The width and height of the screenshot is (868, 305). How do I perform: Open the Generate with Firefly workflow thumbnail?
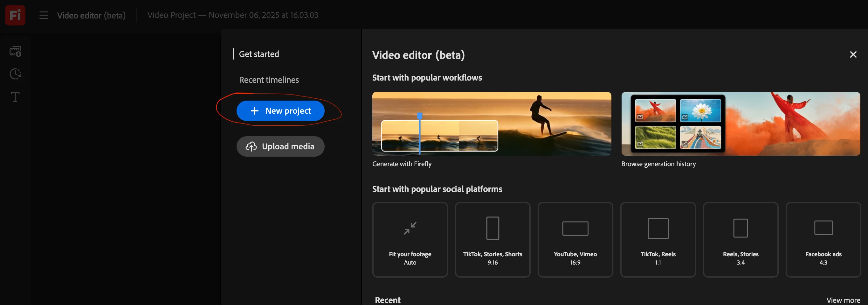(492, 124)
